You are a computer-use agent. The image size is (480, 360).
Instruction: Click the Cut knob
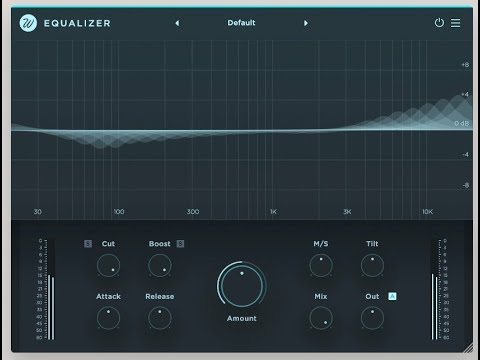108,265
